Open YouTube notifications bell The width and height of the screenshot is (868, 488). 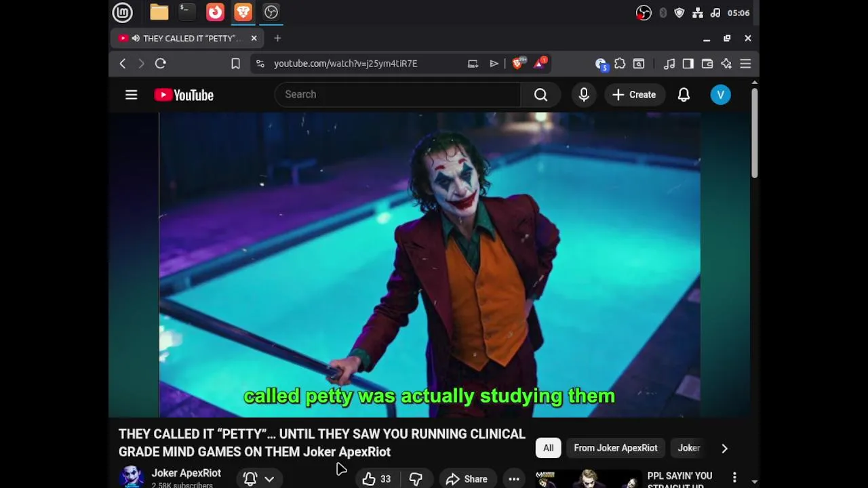[684, 95]
